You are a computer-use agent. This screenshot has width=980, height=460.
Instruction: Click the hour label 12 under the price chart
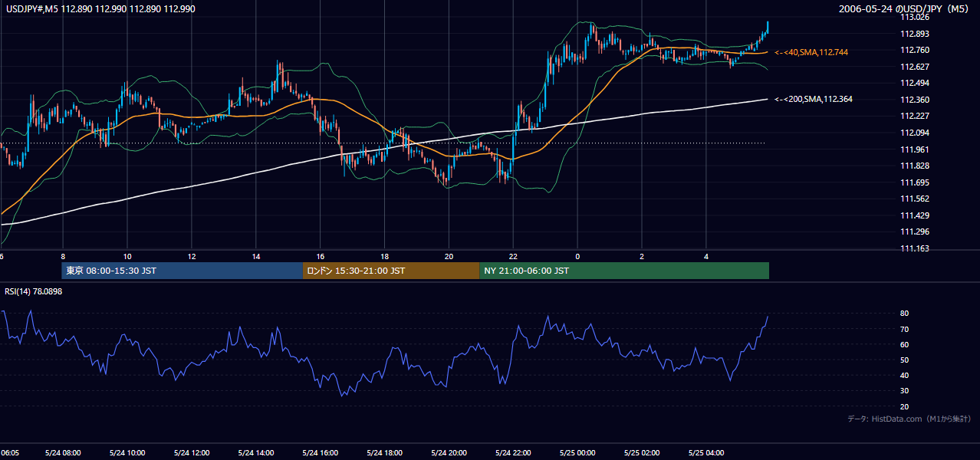click(192, 257)
